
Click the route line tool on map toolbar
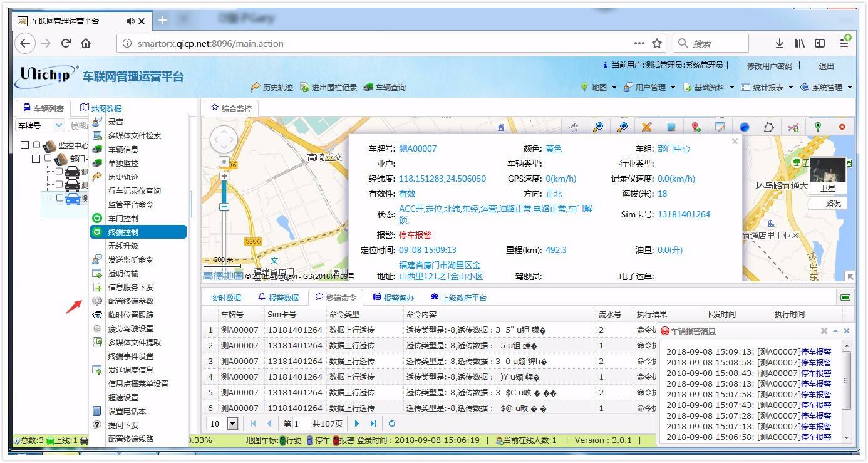coord(793,127)
